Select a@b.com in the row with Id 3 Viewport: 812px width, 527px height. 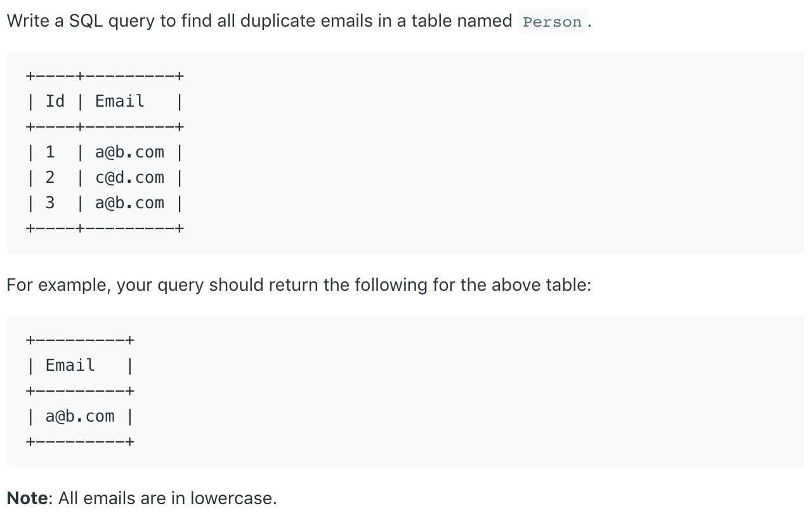(129, 203)
